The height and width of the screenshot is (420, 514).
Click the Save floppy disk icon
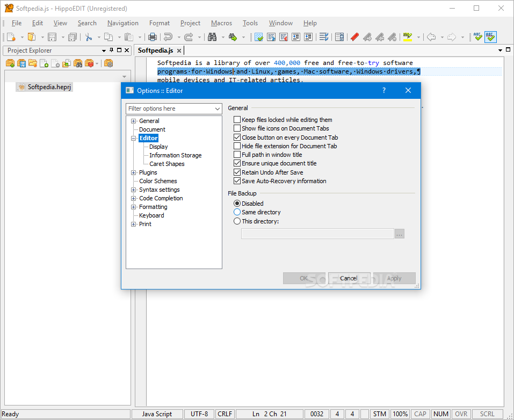point(52,37)
